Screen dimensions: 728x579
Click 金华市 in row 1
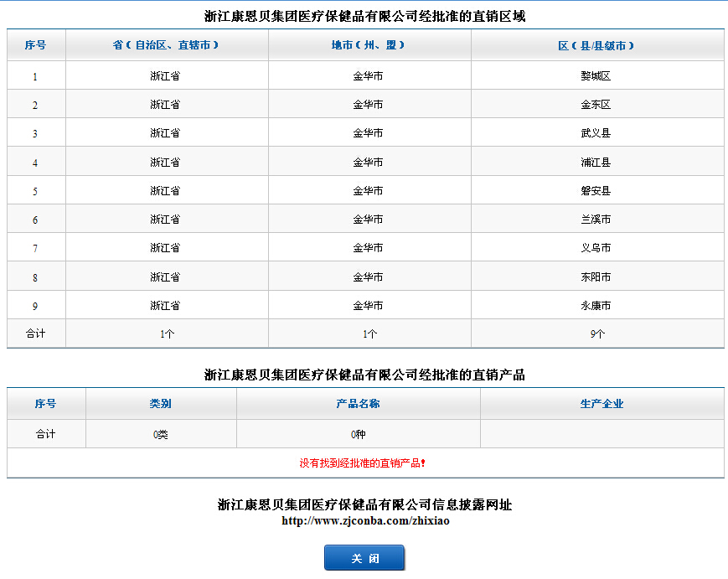click(368, 75)
